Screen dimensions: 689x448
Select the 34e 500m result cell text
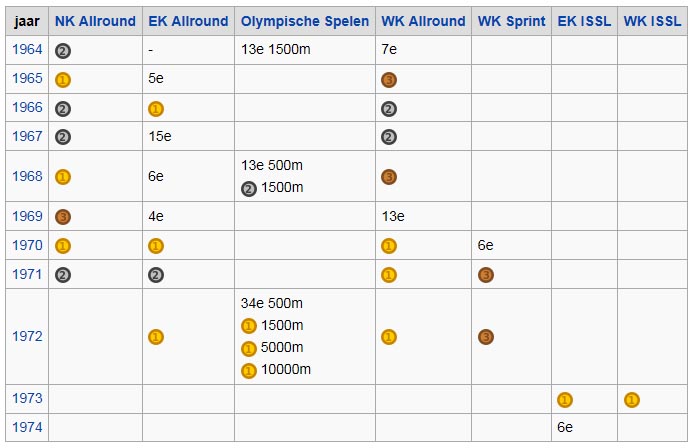[272, 303]
